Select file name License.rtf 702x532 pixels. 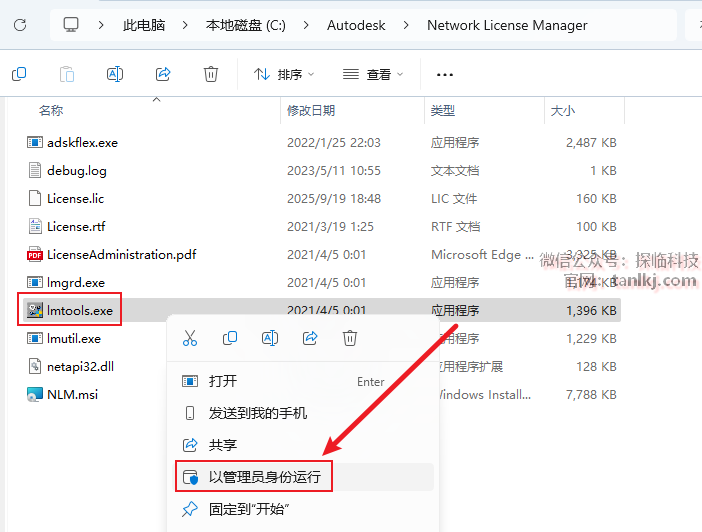(x=76, y=227)
